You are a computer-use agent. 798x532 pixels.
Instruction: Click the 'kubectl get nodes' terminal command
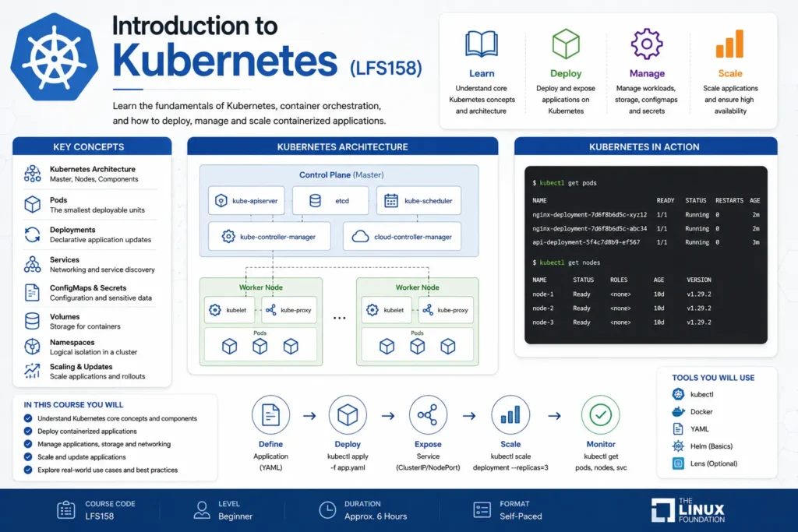click(x=570, y=262)
